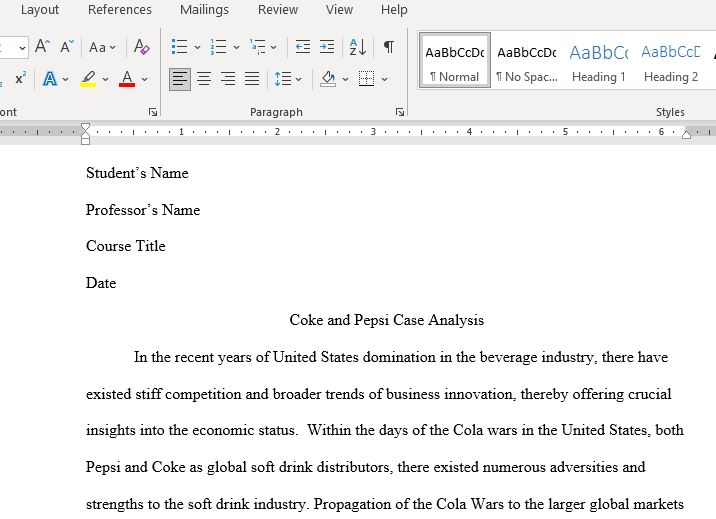Click the left indent ruler marker box
Screen dimensions: 716x519
coord(85,142)
